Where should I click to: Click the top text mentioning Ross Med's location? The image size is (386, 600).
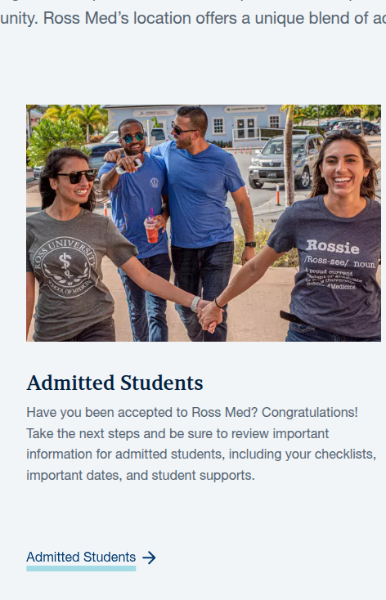(193, 18)
